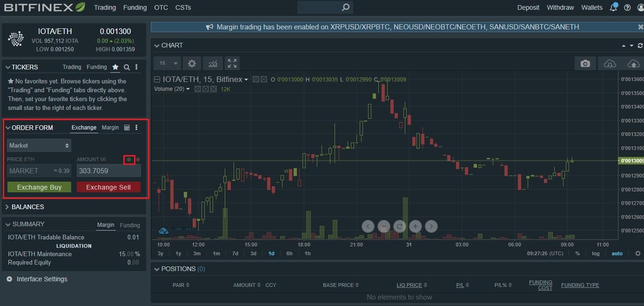Click the Withdraw link

point(560,7)
